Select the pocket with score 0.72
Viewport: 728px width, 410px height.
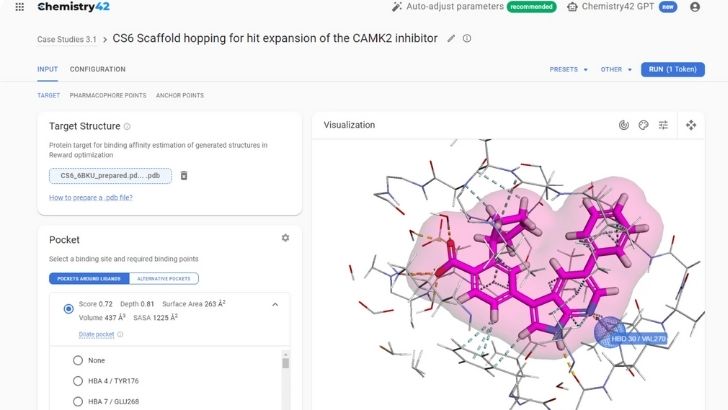(x=68, y=310)
